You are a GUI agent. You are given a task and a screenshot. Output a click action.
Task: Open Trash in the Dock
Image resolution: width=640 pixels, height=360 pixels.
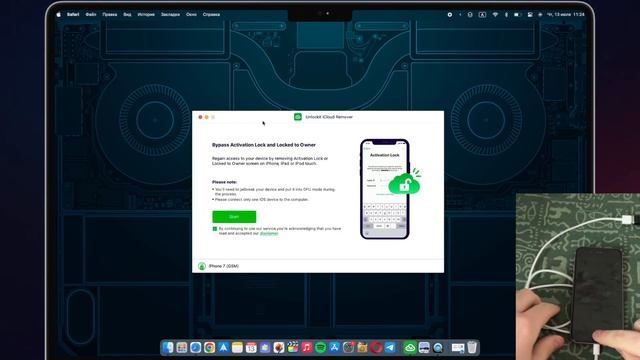pyautogui.click(x=472, y=348)
